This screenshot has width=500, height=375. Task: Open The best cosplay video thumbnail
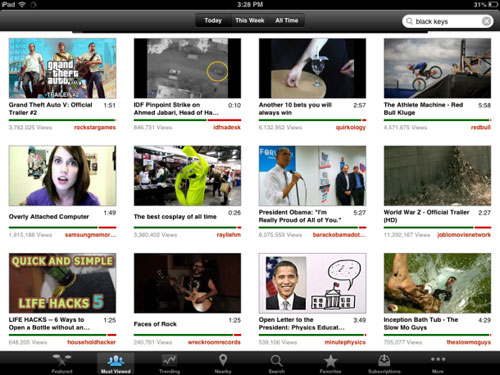[x=187, y=176]
